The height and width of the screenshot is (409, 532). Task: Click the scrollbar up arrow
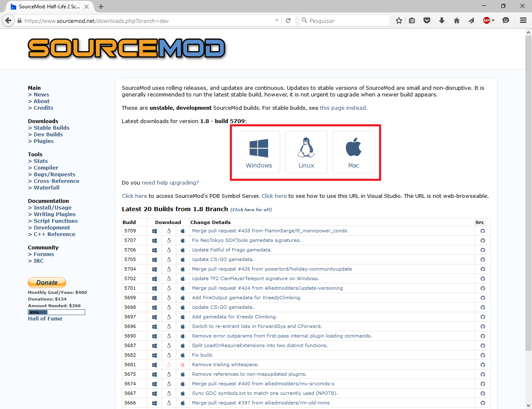pos(528,32)
